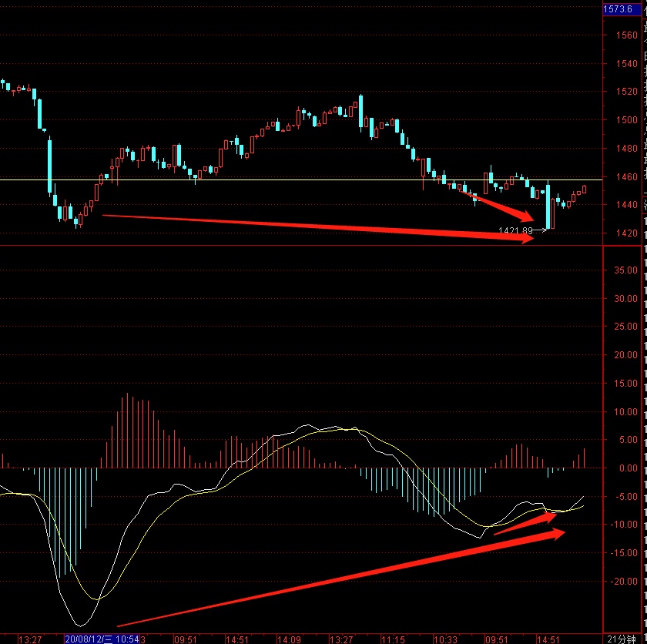Pick the 1460 price axis label

[x=627, y=177]
